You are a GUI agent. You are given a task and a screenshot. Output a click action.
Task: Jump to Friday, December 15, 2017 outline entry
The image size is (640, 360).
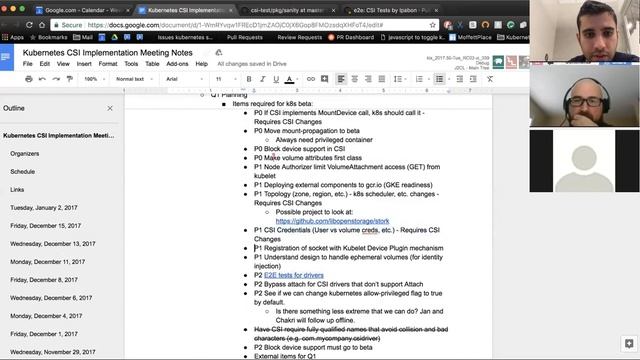coord(46,225)
